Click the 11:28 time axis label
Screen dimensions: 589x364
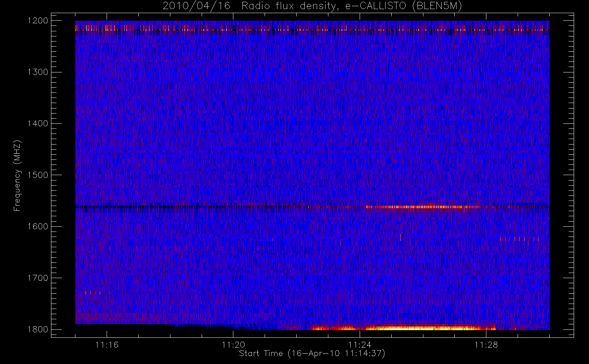tap(486, 345)
